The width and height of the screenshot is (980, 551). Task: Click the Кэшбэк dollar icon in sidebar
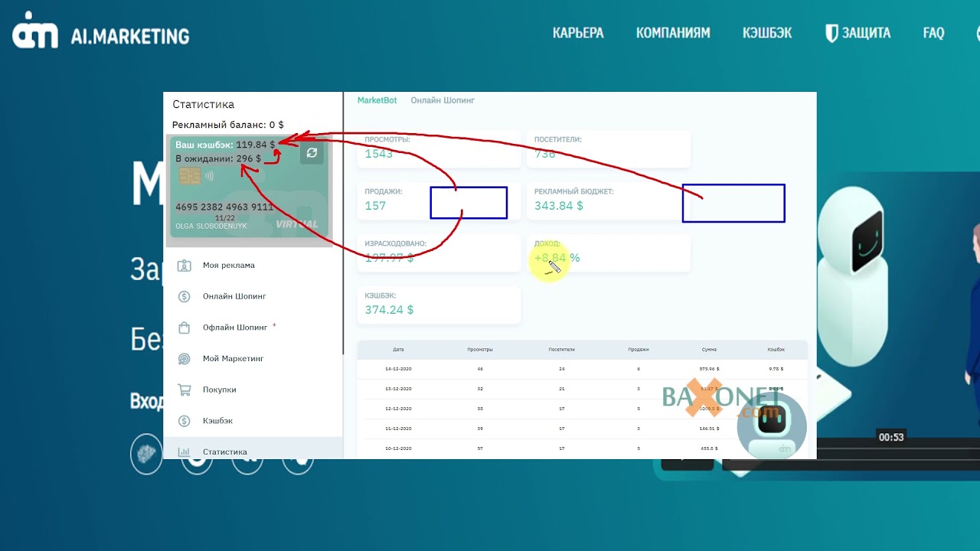tap(184, 421)
